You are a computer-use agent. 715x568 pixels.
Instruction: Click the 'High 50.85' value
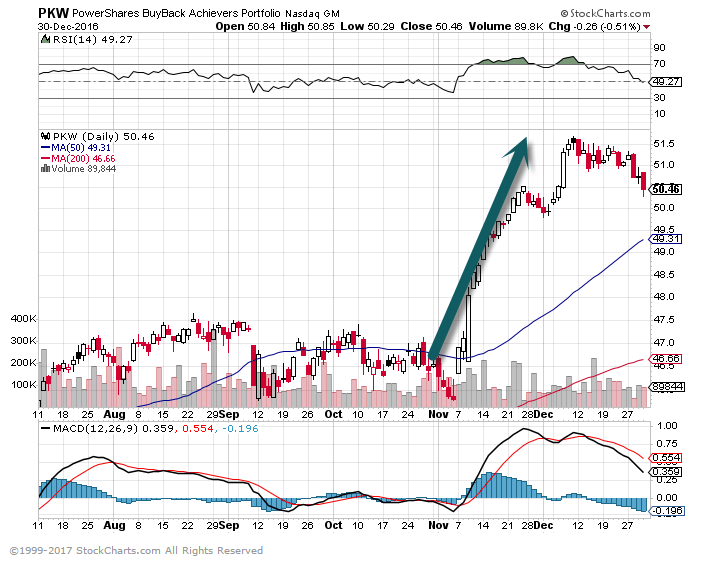tap(307, 26)
